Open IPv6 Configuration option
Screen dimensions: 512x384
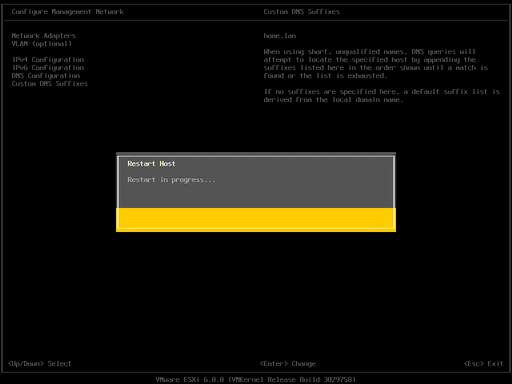tap(48, 68)
